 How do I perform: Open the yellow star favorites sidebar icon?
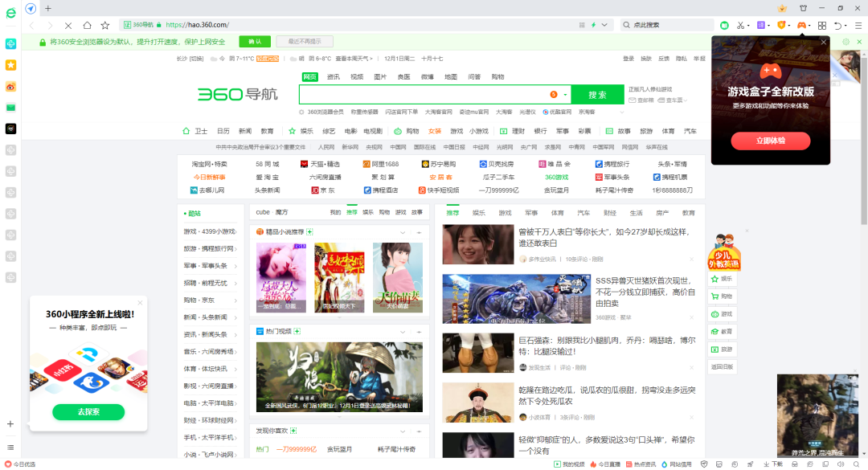tap(10, 65)
